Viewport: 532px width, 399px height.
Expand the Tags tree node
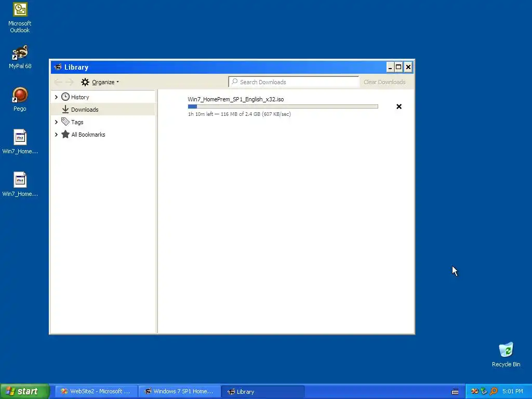click(x=56, y=122)
